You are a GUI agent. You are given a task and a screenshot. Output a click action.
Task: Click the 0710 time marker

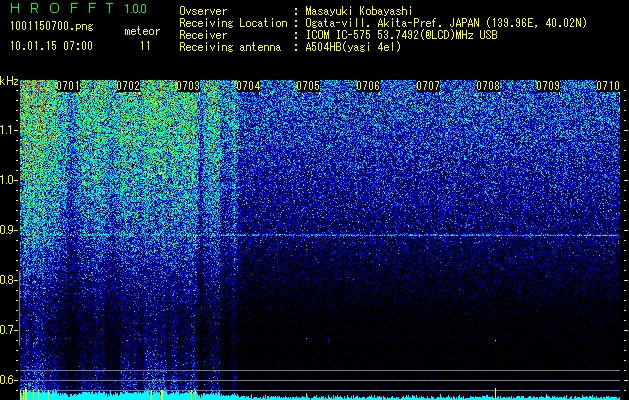(x=608, y=86)
